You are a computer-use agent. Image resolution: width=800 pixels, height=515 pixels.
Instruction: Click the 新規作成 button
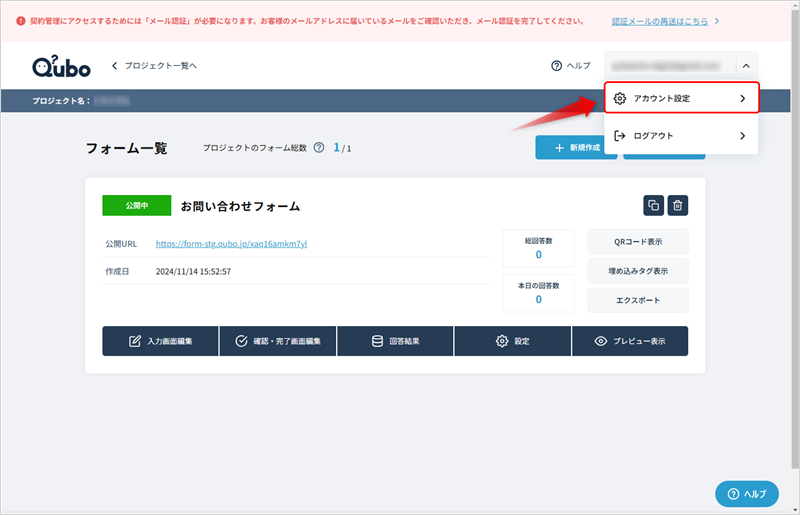click(569, 148)
